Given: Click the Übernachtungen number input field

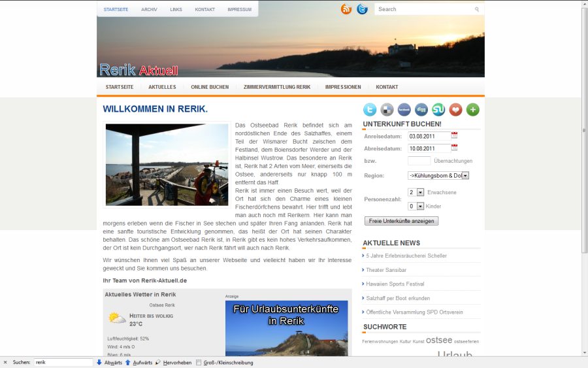Looking at the screenshot, I should coord(419,161).
